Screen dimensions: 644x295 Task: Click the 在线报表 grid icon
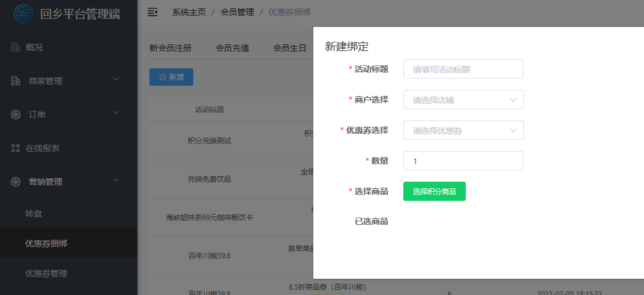click(16, 148)
